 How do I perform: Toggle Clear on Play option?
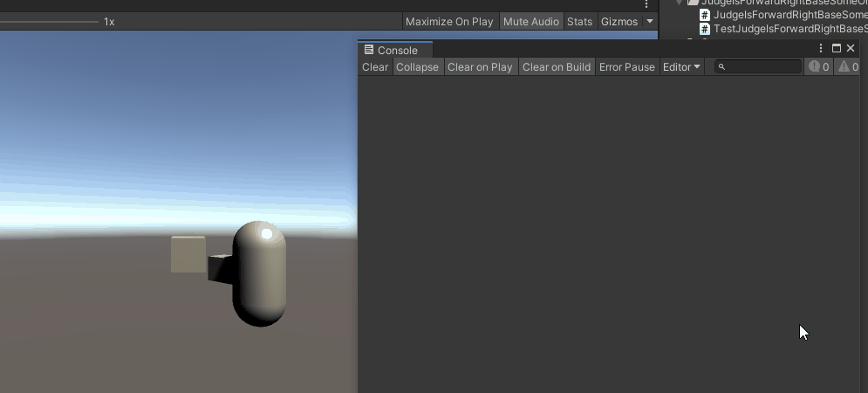(x=480, y=67)
